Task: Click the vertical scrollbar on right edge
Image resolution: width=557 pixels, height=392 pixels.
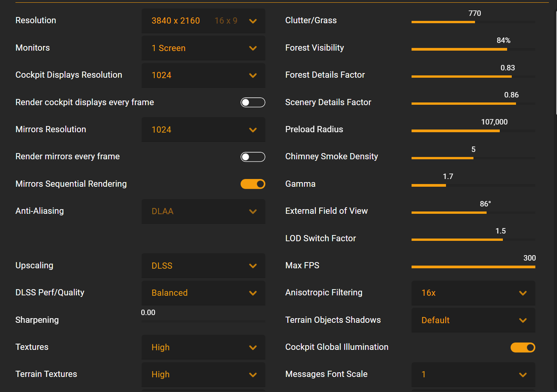Action: 556,62
